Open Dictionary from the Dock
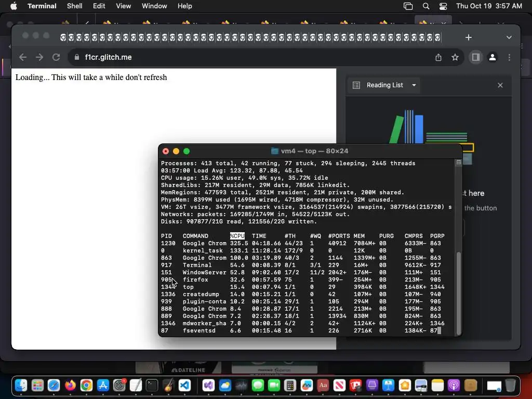Viewport: 532px width, 399px height. pyautogui.click(x=323, y=386)
